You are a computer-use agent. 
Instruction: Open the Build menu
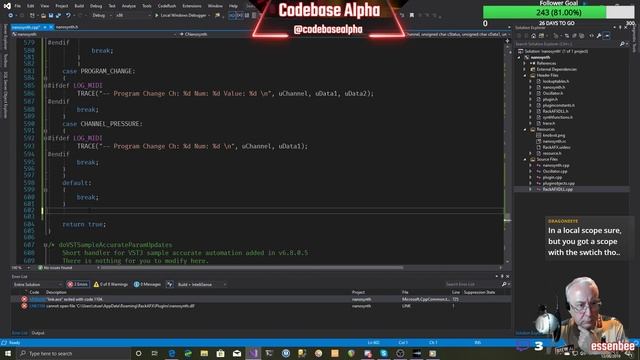point(79,6)
